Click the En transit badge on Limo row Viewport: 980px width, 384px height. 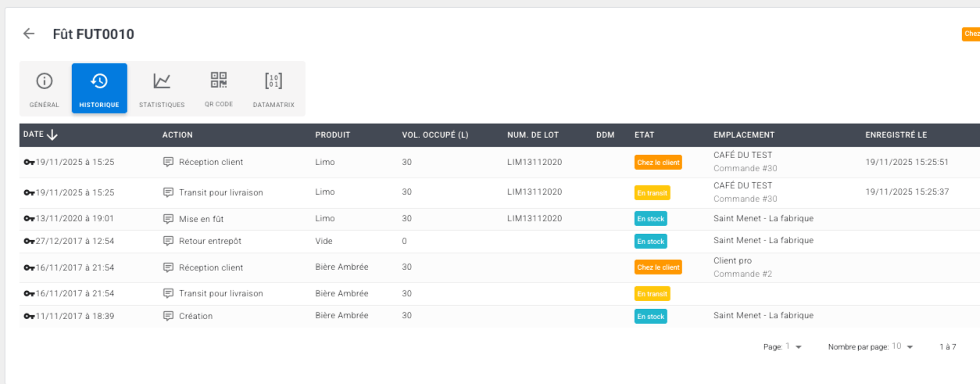652,192
